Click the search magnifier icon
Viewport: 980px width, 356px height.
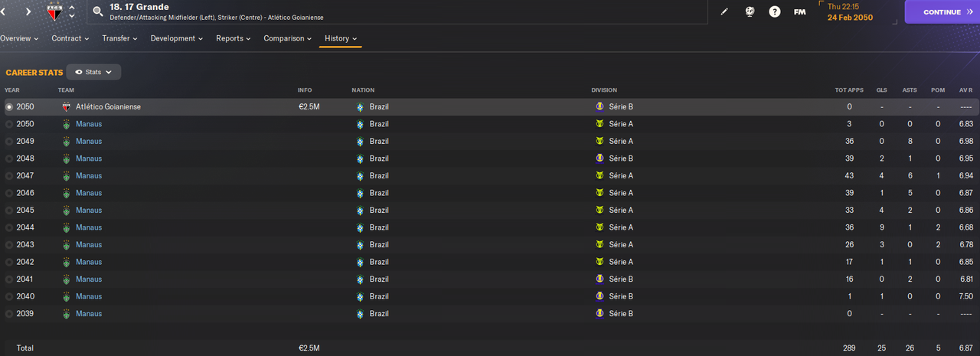(x=98, y=11)
